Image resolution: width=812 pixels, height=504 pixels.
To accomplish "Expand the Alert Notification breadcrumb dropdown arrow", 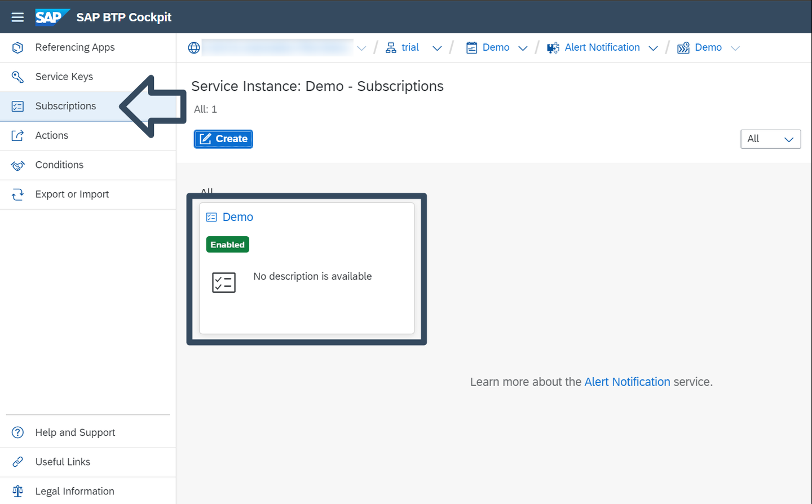I will point(653,48).
